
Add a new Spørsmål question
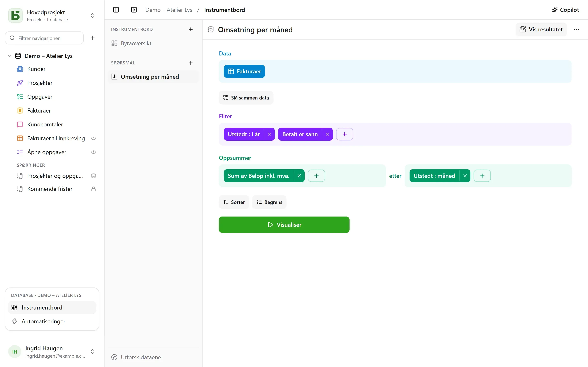click(x=191, y=63)
